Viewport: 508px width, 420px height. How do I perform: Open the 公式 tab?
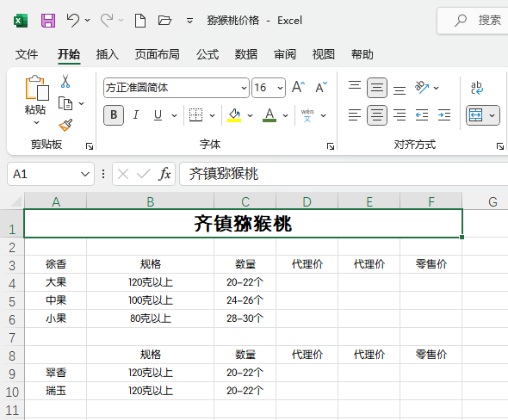coord(208,54)
